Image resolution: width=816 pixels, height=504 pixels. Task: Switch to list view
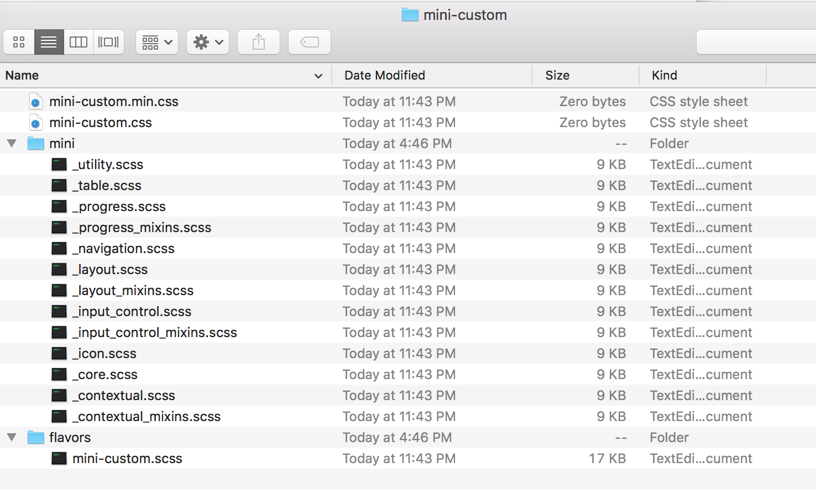[49, 42]
